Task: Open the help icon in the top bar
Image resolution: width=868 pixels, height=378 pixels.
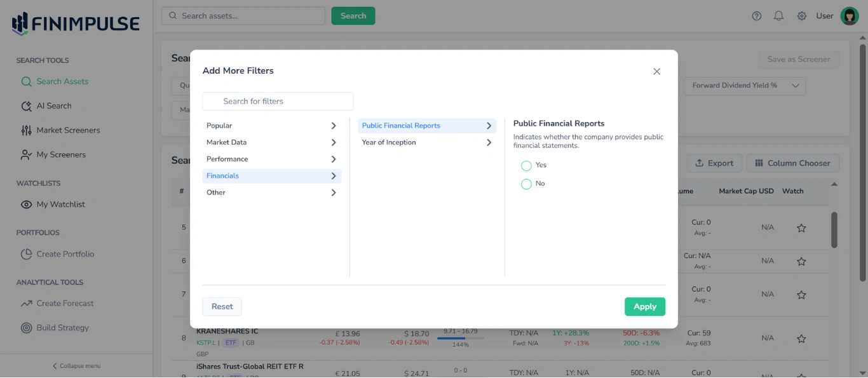Action: pos(756,15)
